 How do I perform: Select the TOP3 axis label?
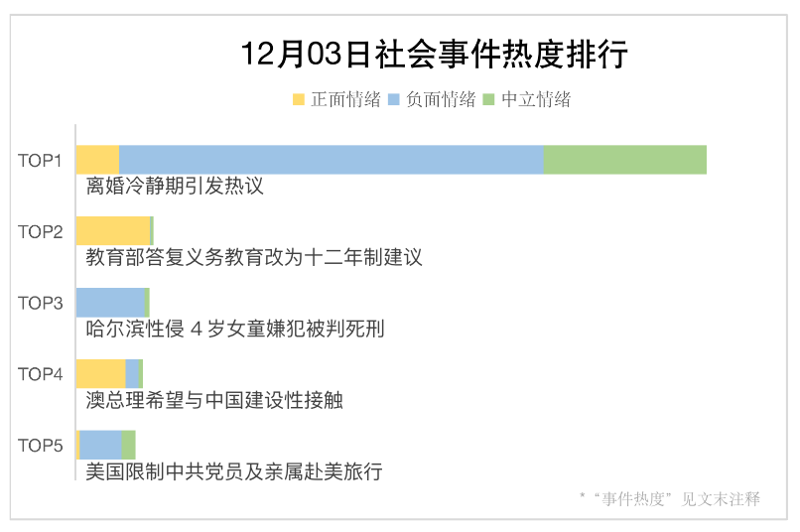tap(41, 303)
